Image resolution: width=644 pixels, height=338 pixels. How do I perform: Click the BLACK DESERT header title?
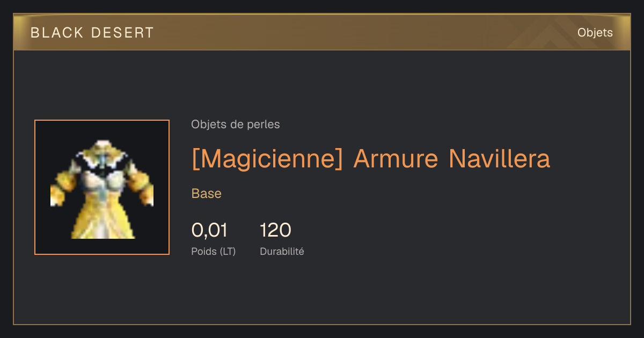[92, 33]
